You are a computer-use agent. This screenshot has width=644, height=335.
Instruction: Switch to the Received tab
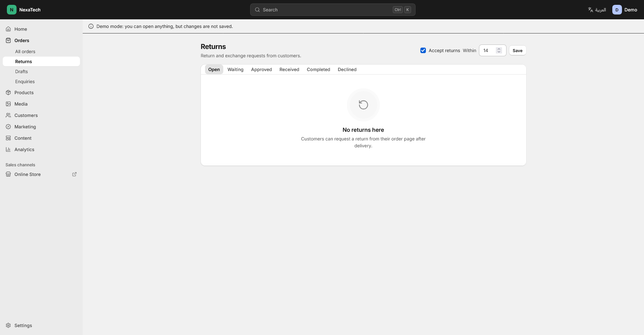[289, 69]
